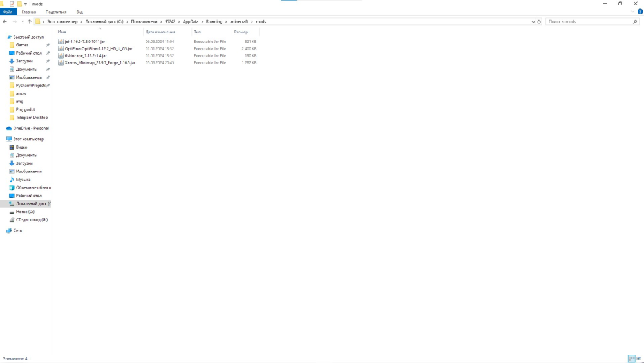
Task: Select Быстрый доступ header in sidebar
Action: 28,37
